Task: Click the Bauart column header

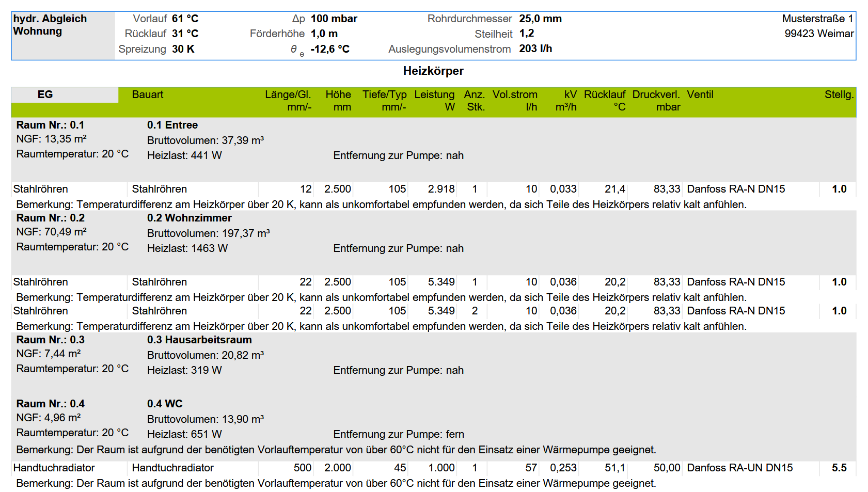Action: tap(148, 94)
